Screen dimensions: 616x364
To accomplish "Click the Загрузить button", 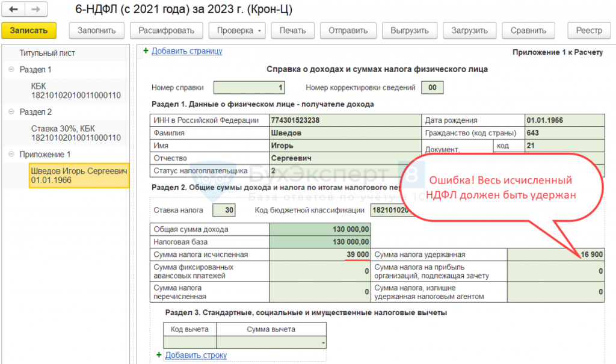I will [470, 31].
